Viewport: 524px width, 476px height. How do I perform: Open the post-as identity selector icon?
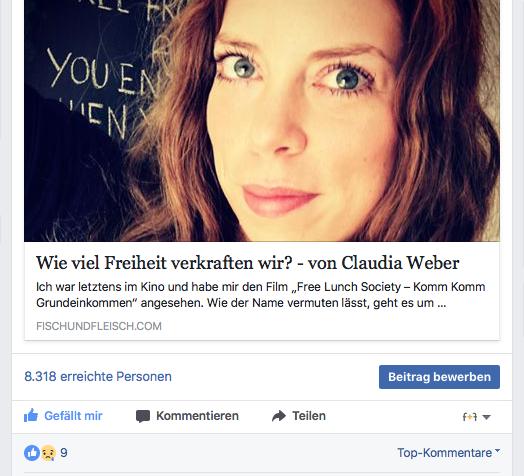point(470,417)
